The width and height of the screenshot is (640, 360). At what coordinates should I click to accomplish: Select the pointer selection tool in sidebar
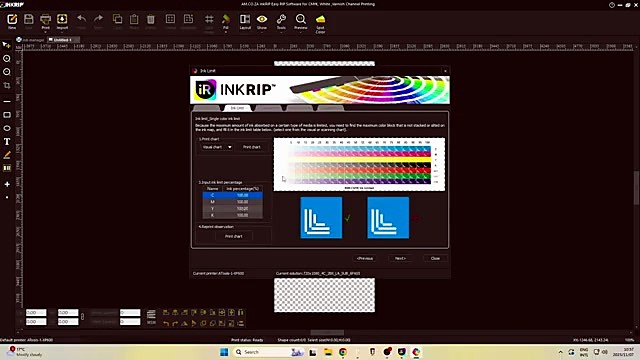click(6, 45)
